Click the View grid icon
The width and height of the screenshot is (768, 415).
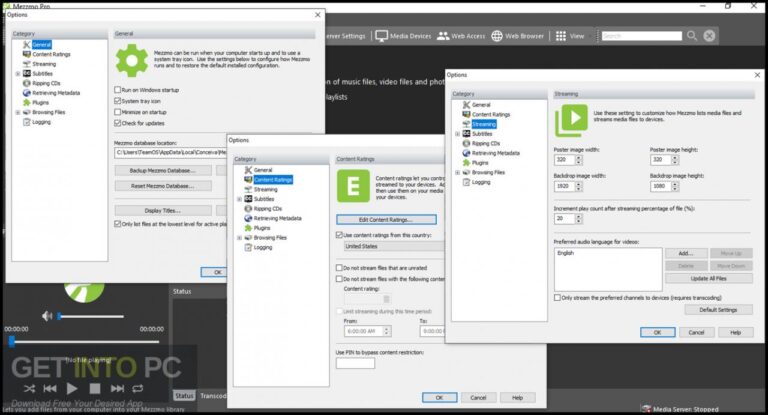pyautogui.click(x=561, y=36)
